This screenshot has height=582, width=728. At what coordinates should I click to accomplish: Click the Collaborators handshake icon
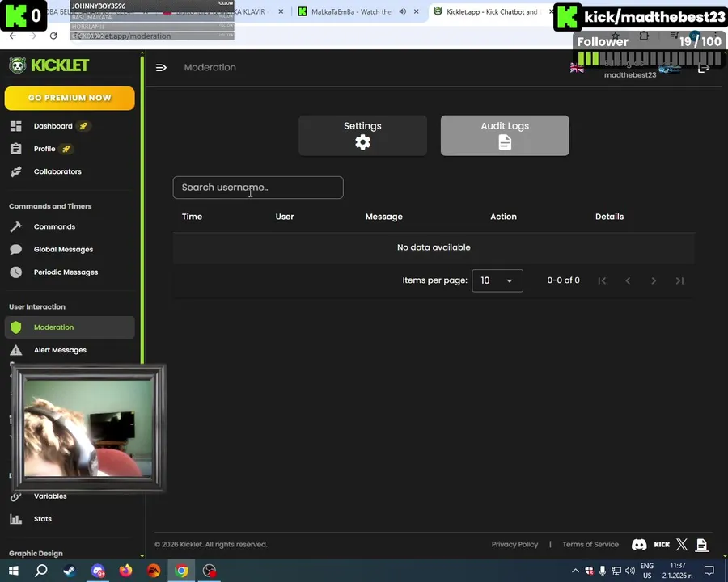[x=16, y=171]
